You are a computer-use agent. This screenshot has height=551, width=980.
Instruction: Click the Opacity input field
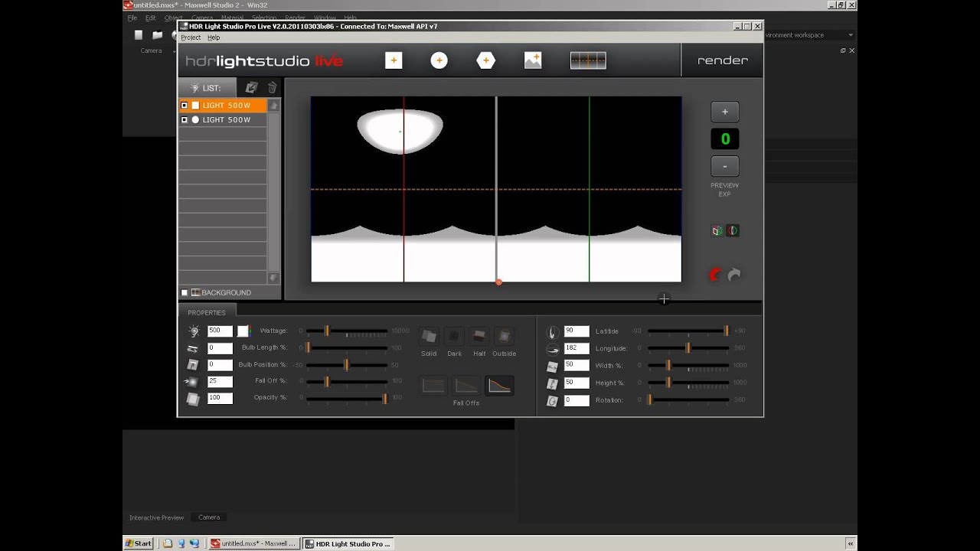coord(220,398)
